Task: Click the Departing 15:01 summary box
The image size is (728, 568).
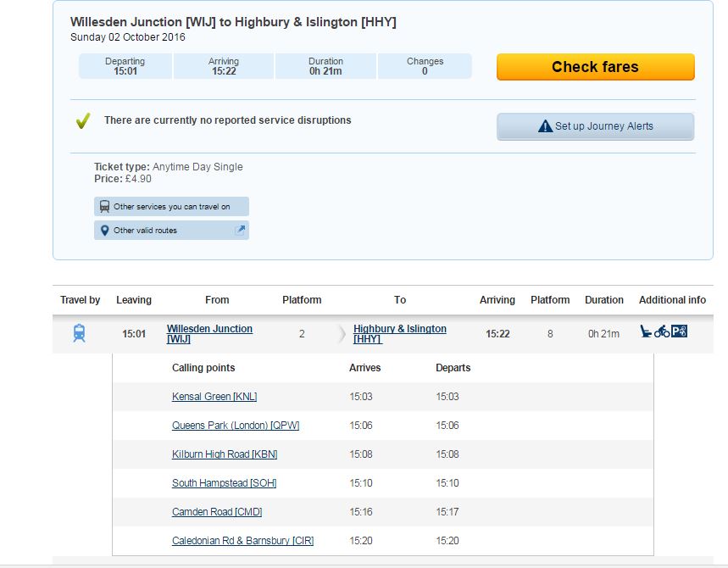Action: point(125,66)
